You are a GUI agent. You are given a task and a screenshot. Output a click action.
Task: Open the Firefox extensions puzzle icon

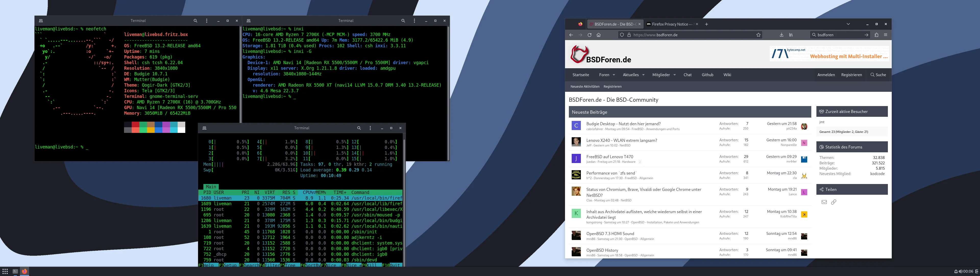click(x=877, y=35)
